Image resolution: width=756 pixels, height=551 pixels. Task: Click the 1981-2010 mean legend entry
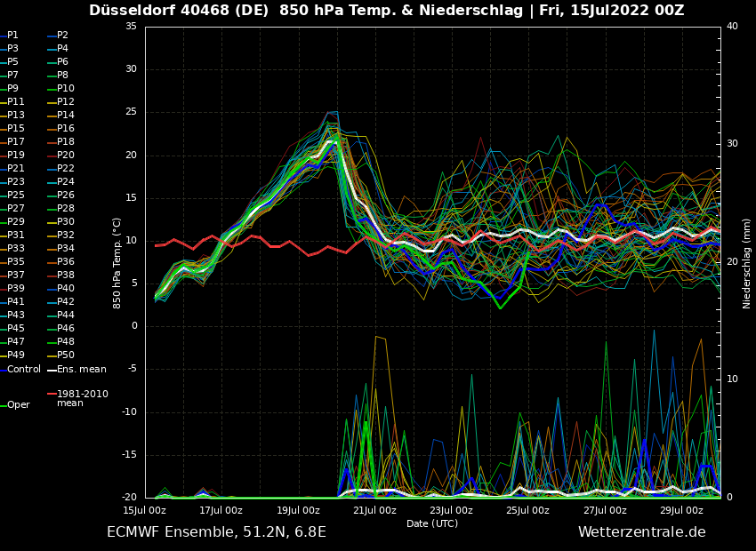tap(82, 398)
